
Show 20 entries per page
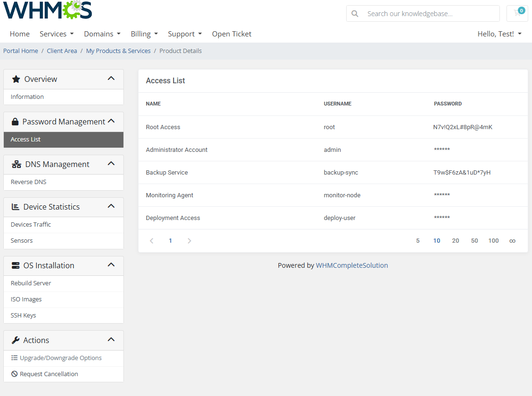[x=455, y=241]
